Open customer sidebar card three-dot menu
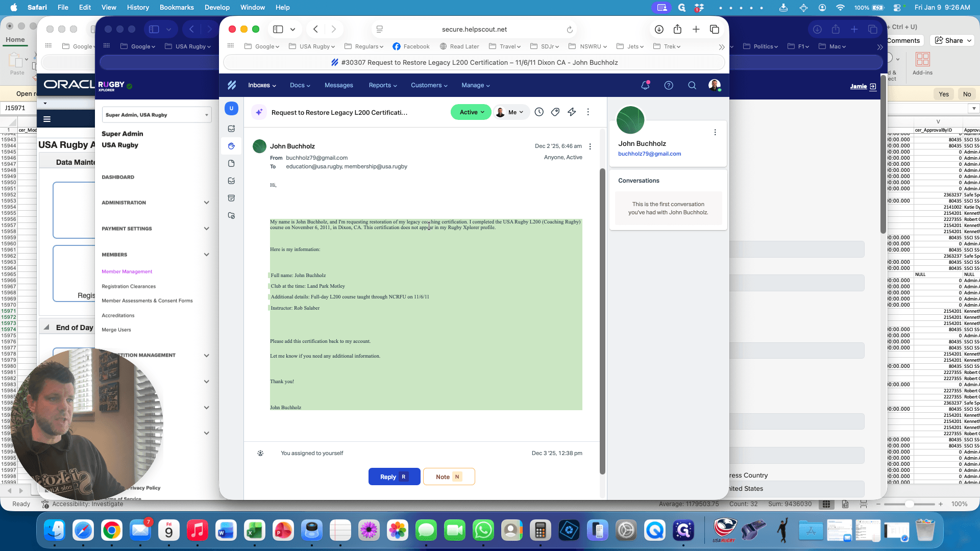 715,132
